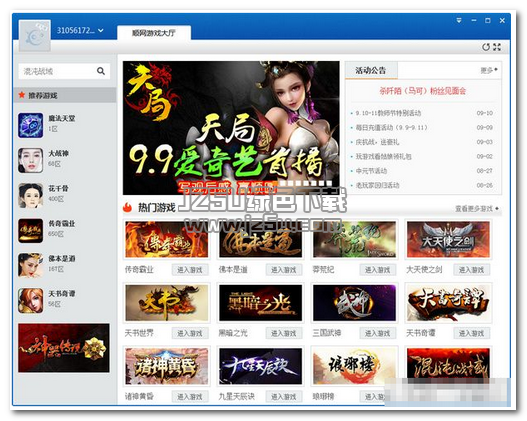Click the 大天使之剑 game thumbnail

448,239
